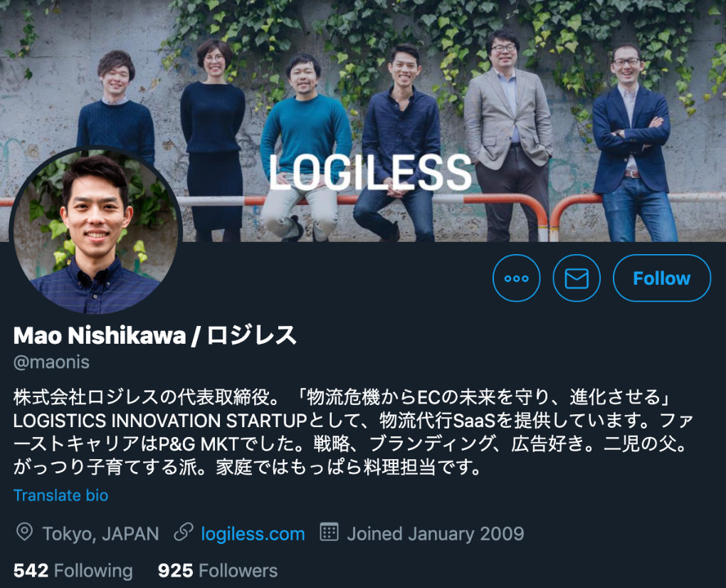
Task: Click the calendar joined-date icon
Action: pos(330,532)
